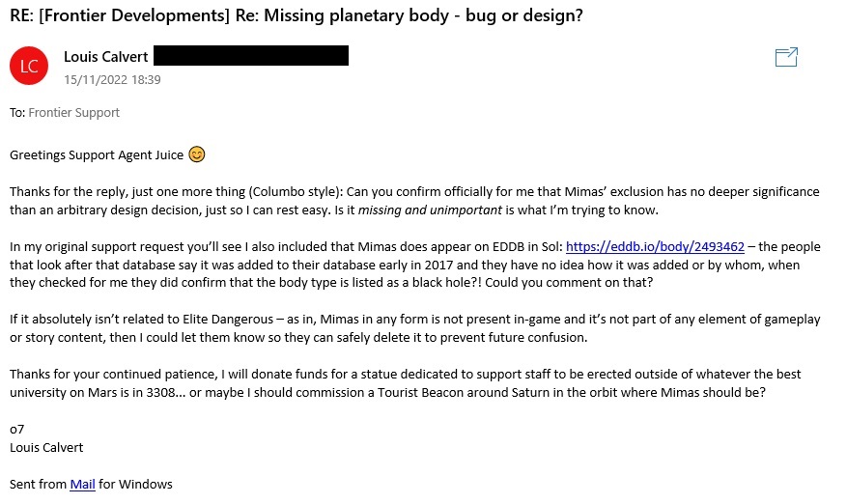Click the Frontier Support recipient
Viewport: 847px width, 504px height.
74,112
